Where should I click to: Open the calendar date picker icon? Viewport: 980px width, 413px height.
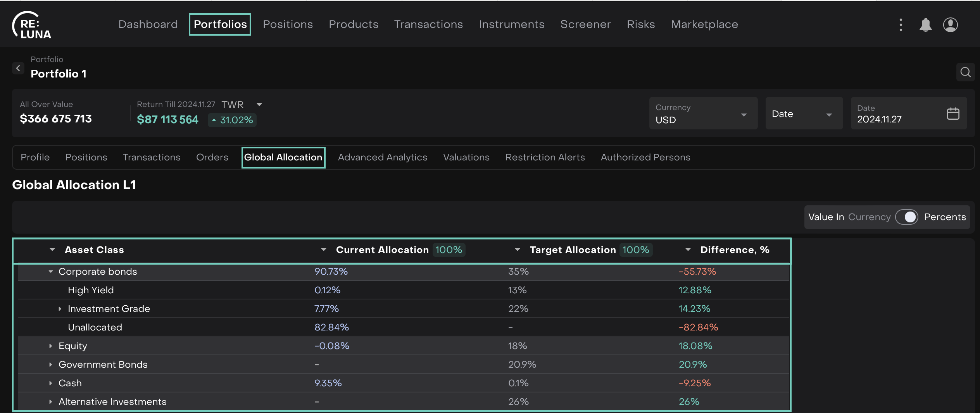[x=953, y=114]
